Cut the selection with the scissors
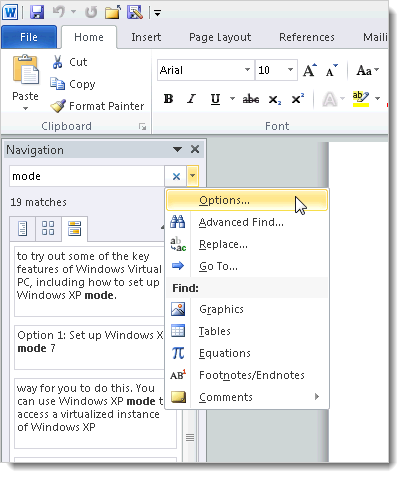Screen dimensions: 404x478 [69, 62]
